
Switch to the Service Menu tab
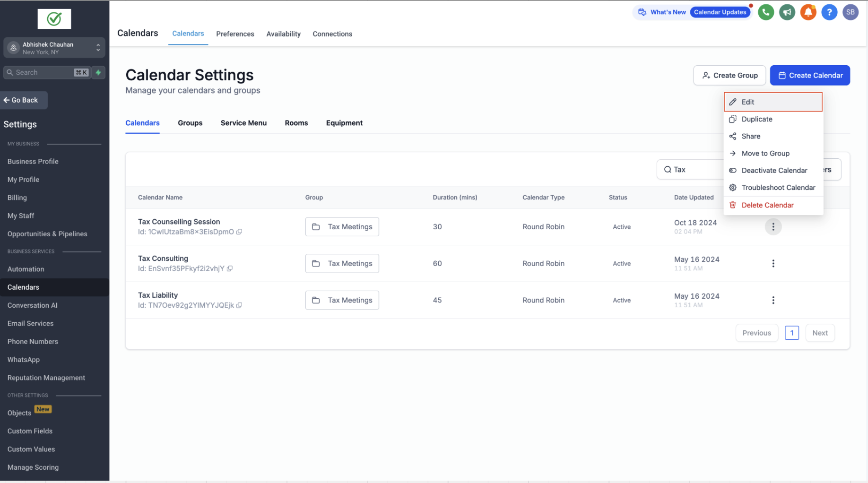pos(243,123)
